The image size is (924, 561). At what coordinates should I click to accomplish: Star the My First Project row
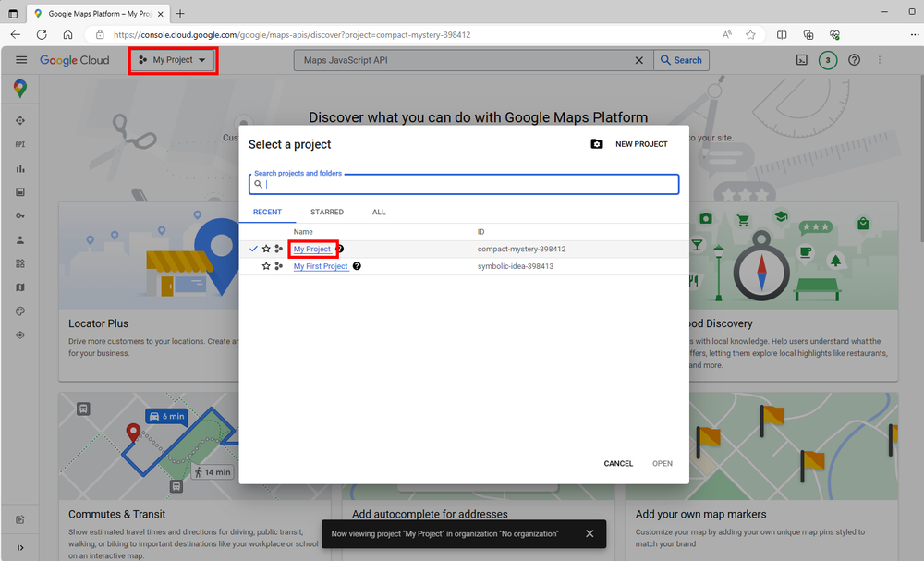coord(266,266)
